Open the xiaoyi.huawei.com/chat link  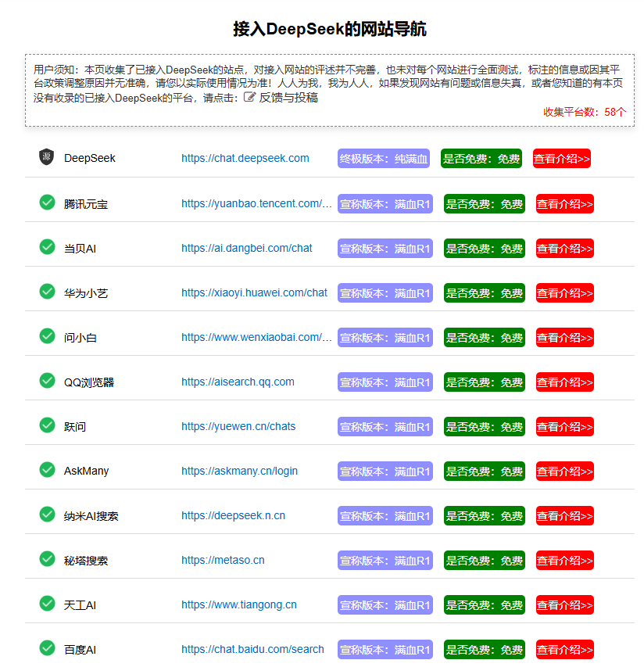click(254, 292)
